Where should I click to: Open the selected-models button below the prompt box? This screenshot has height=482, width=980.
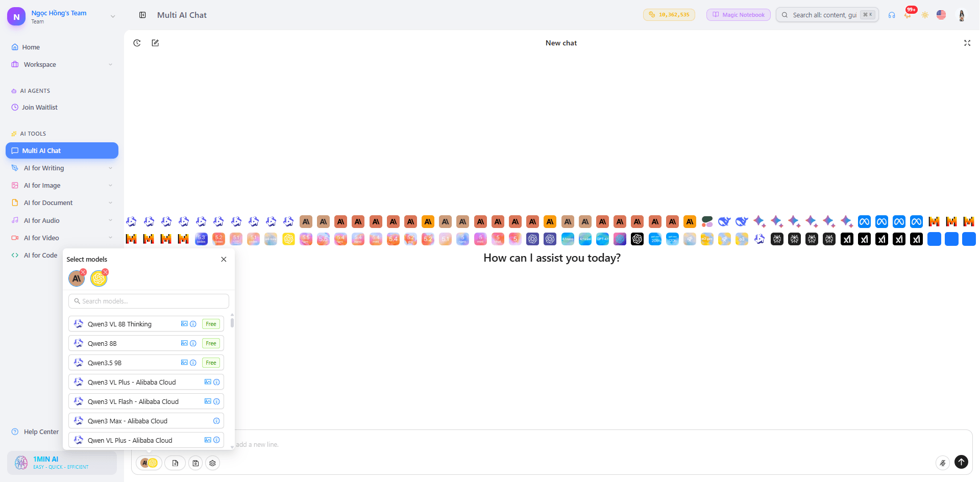pos(149,463)
